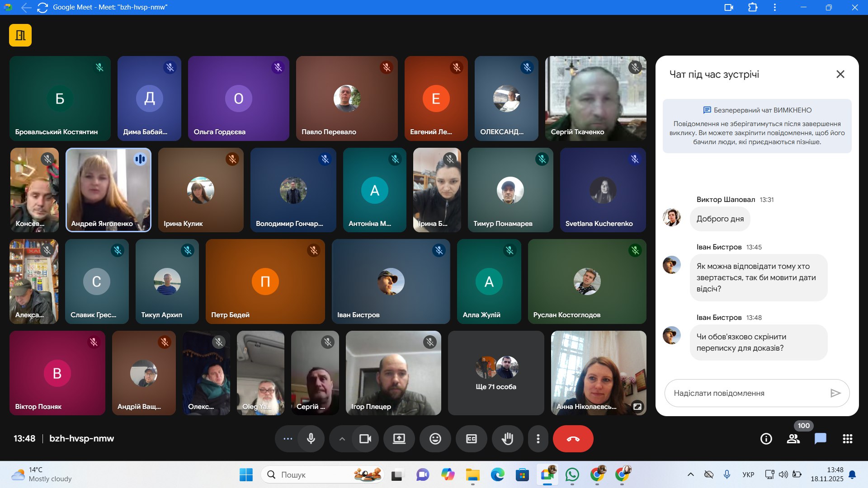The height and width of the screenshot is (488, 868).
Task: Close the in-call chat panel
Action: pyautogui.click(x=840, y=74)
